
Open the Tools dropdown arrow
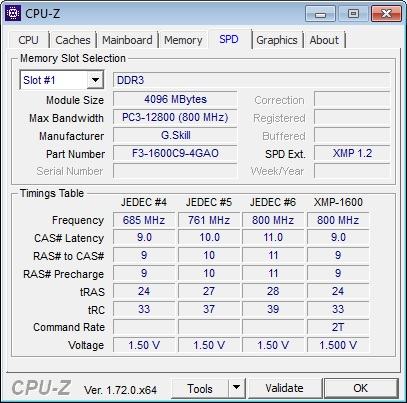pos(236,388)
